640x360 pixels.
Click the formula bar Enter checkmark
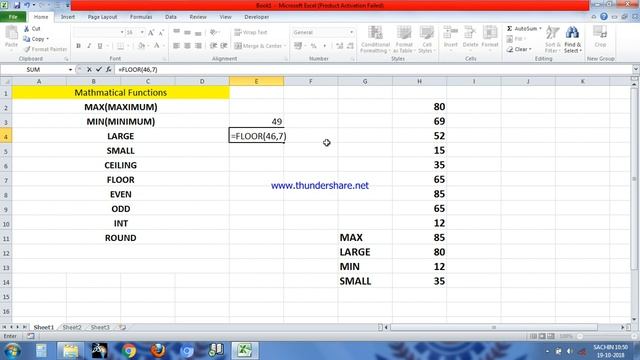tap(99, 70)
